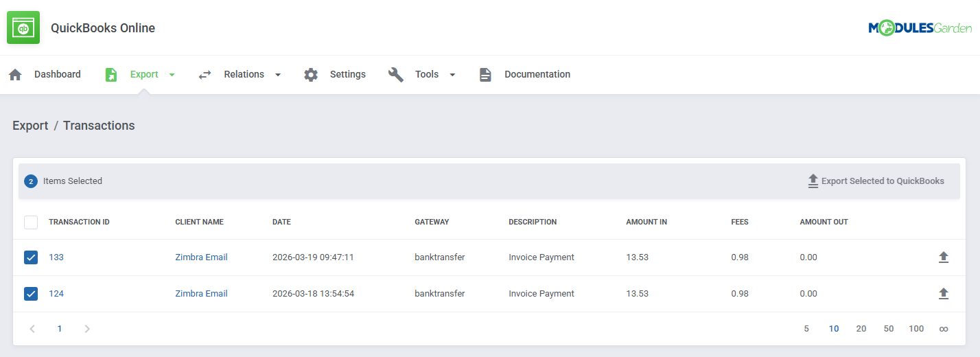Sort by Fees column header
This screenshot has height=357, width=980.
point(740,222)
